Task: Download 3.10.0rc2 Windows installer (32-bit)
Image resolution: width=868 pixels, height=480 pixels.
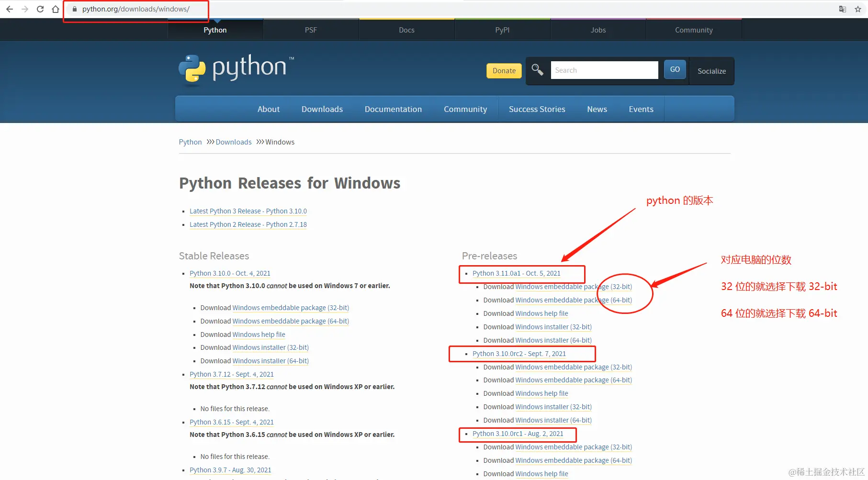Action: tap(553, 407)
